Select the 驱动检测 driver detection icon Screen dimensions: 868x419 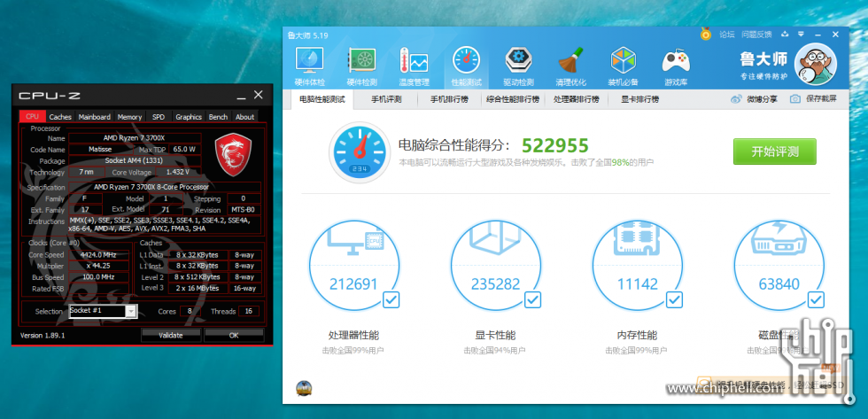tap(518, 66)
